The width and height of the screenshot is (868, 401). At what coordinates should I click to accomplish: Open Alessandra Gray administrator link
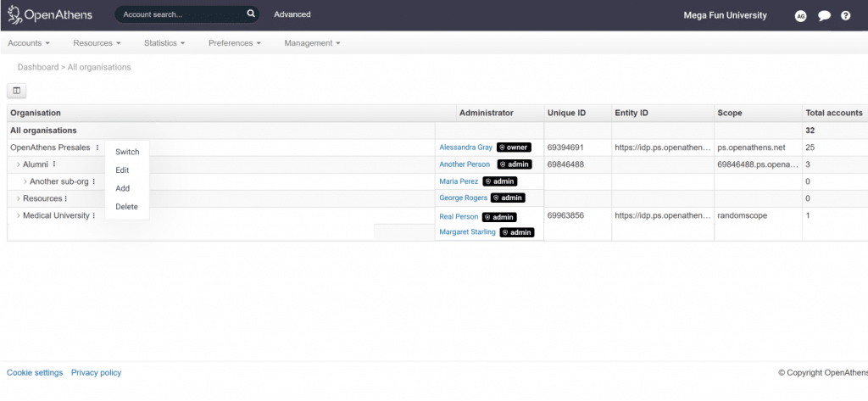click(x=465, y=148)
